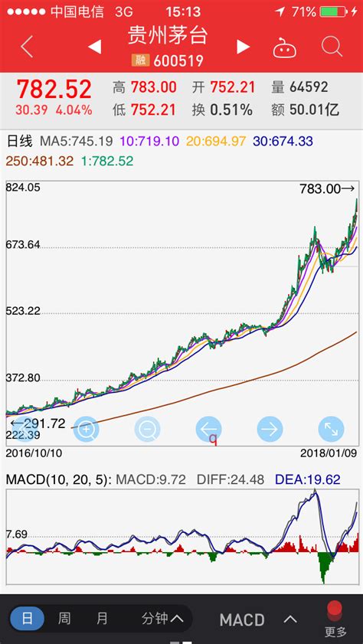Tap the 贵州茅台 title
Image resolution: width=363 pixels, height=644 pixels.
[x=168, y=34]
